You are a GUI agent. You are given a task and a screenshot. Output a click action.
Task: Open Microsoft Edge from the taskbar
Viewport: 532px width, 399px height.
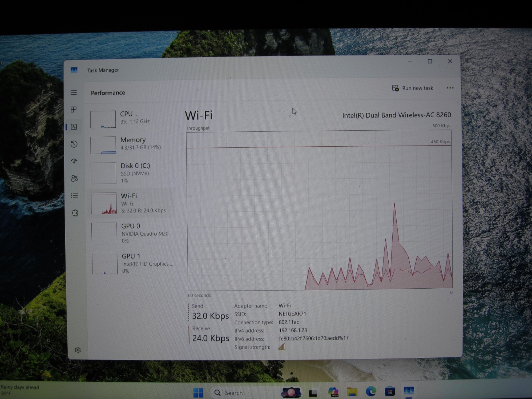(371, 392)
